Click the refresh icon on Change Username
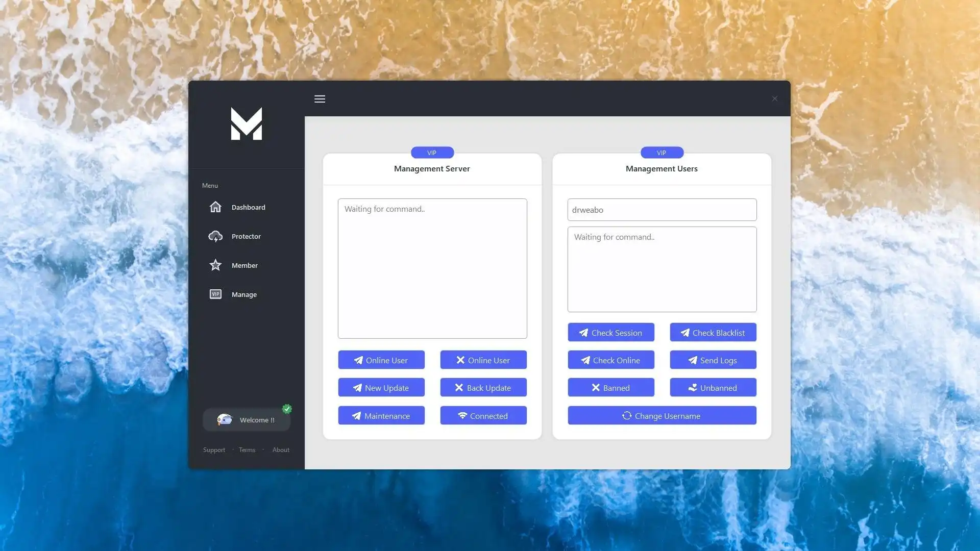The width and height of the screenshot is (980, 551). (x=626, y=415)
